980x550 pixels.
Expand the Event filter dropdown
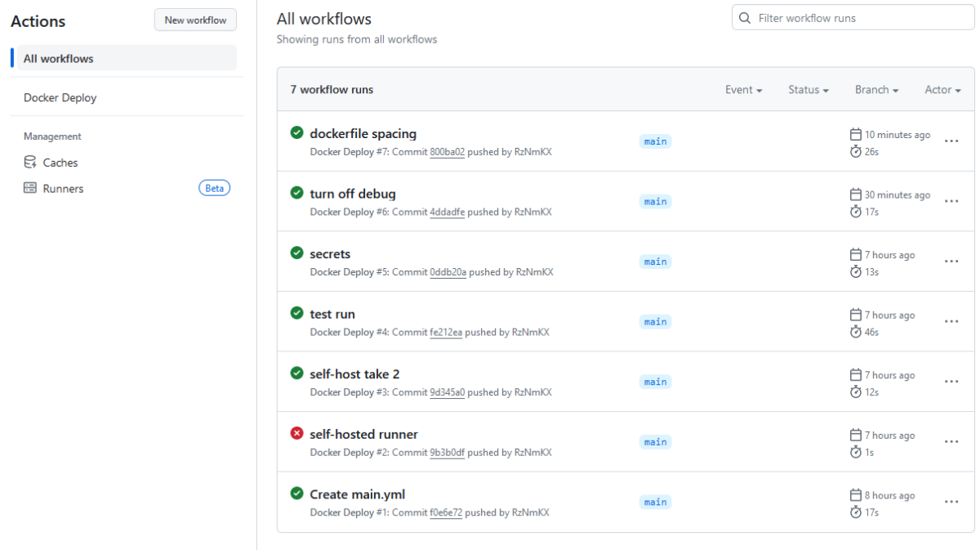[743, 90]
